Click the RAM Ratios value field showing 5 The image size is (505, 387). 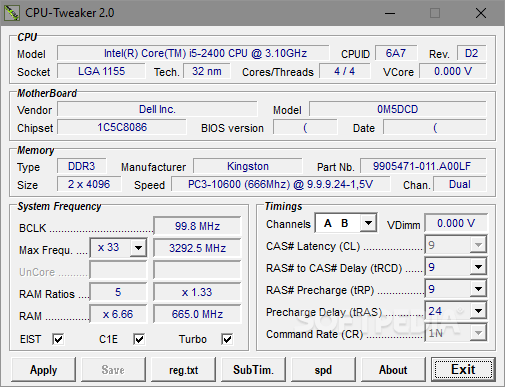118,292
